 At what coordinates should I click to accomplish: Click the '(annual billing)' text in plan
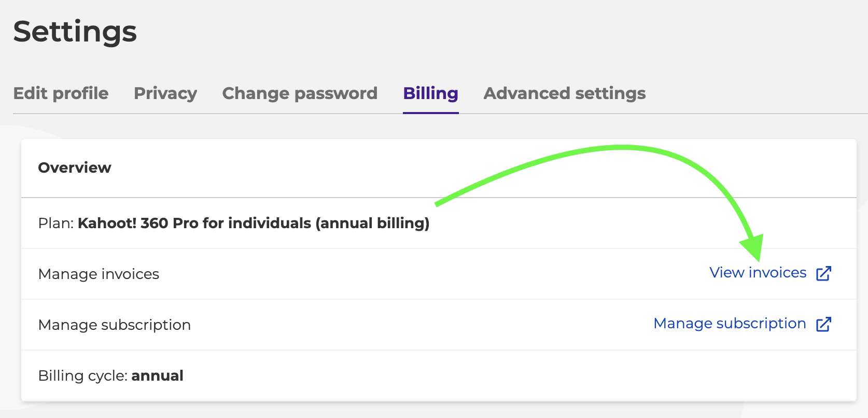pos(372,223)
